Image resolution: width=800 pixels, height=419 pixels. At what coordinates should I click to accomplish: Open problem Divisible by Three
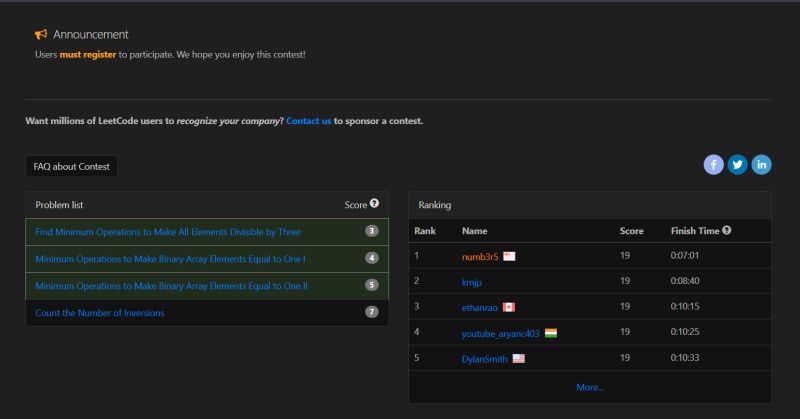168,232
